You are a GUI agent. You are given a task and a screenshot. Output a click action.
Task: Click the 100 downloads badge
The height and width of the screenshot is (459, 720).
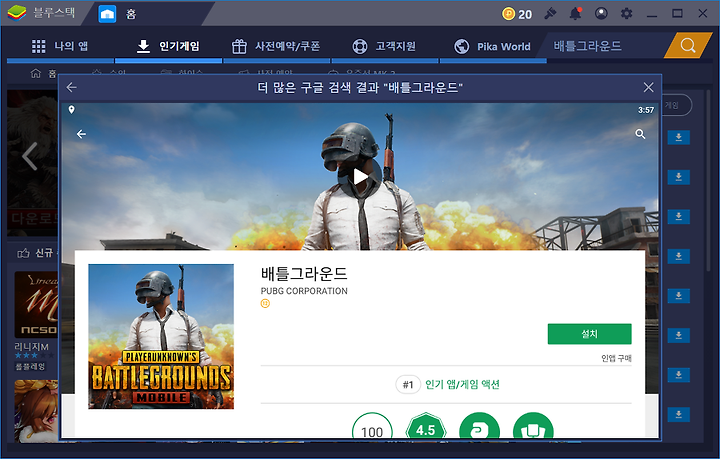point(372,427)
